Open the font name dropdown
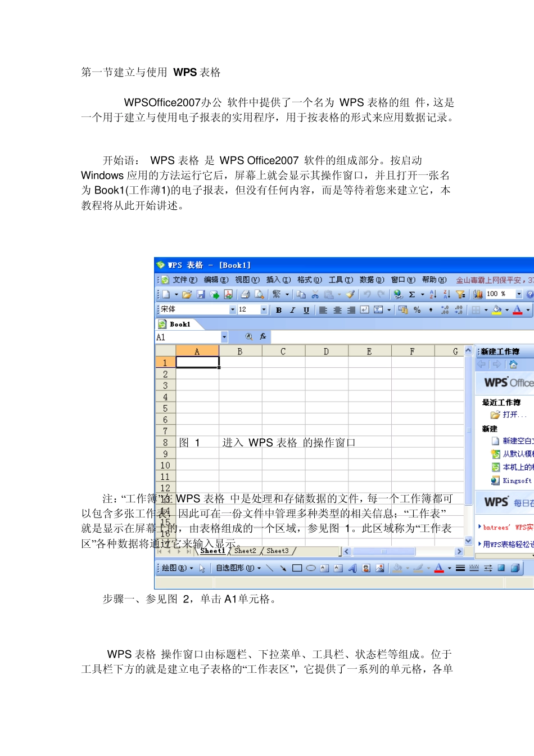Image resolution: width=534 pixels, height=756 pixels. coord(233,310)
